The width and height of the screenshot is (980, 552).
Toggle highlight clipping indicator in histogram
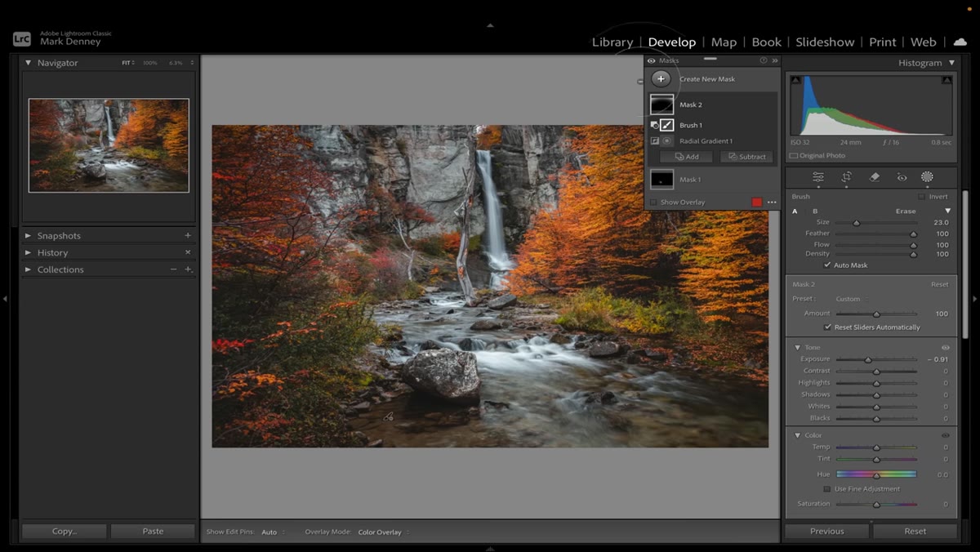click(947, 80)
